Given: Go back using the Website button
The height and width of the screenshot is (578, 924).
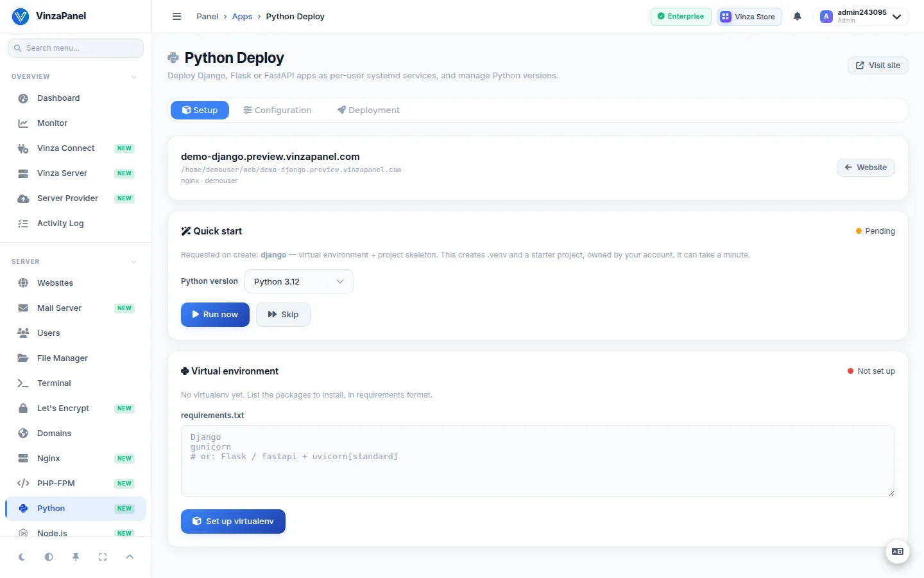Looking at the screenshot, I should (866, 168).
